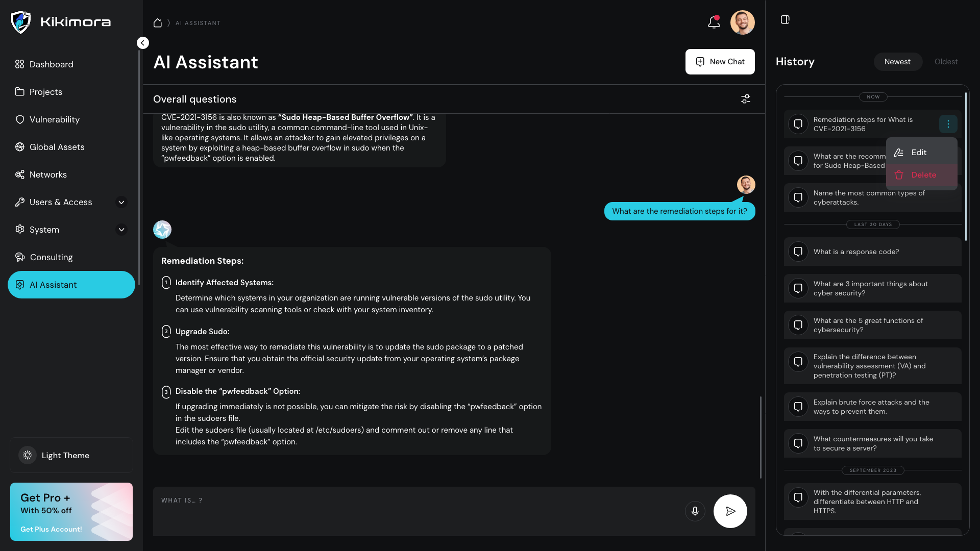The height and width of the screenshot is (551, 980).
Task: Open the notifications bell
Action: point(714,22)
